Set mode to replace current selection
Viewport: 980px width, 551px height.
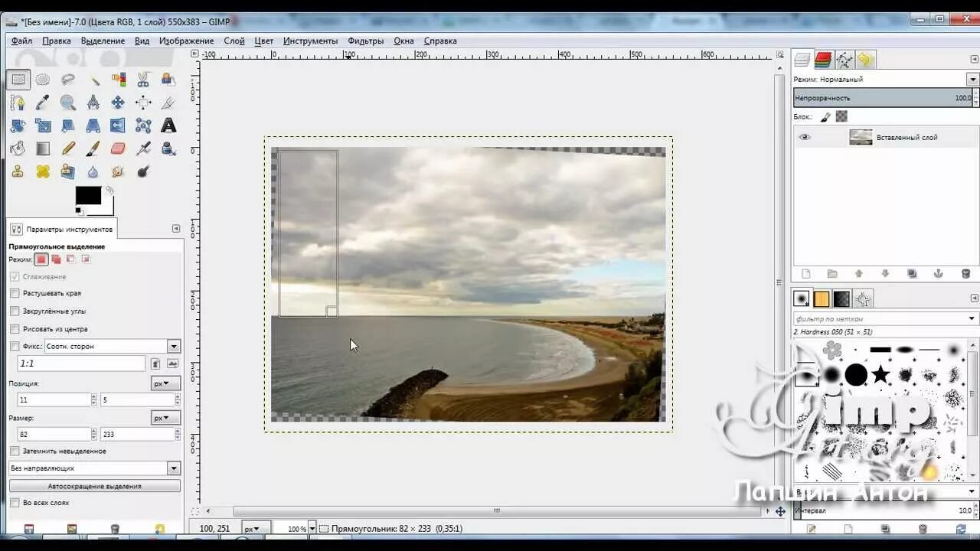click(41, 259)
